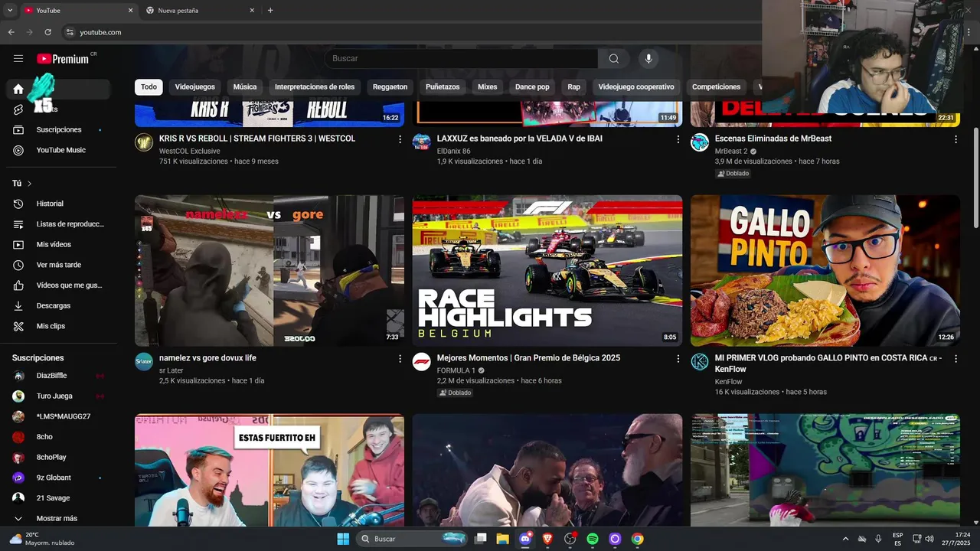Click the search magnifier button
Viewport: 980px width, 551px height.
pos(614,58)
